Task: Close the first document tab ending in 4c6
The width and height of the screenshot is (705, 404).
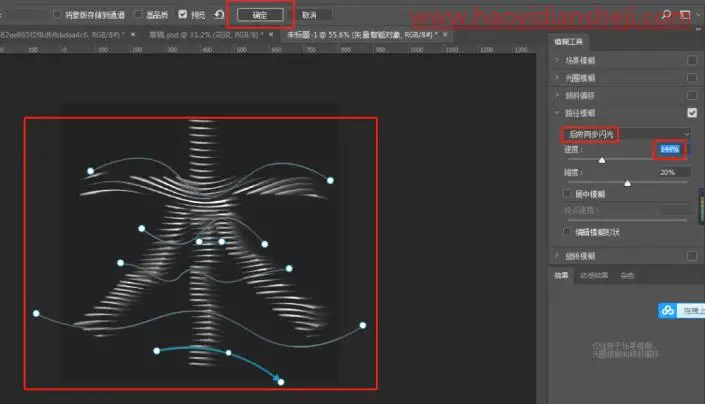Action: (x=133, y=35)
